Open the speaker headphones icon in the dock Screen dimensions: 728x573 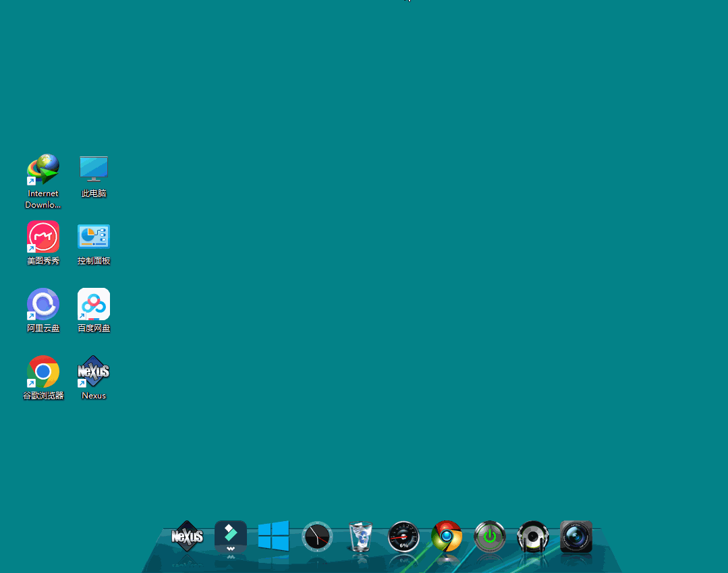point(533,537)
